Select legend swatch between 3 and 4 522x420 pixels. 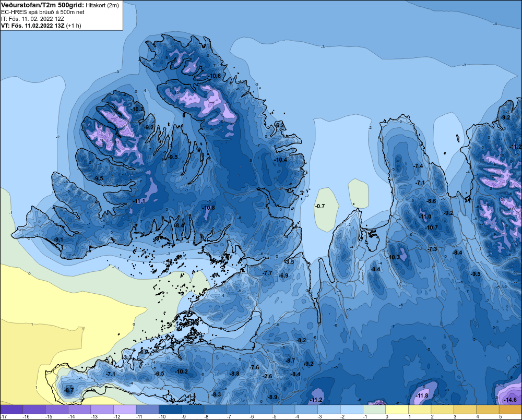click(x=465, y=410)
